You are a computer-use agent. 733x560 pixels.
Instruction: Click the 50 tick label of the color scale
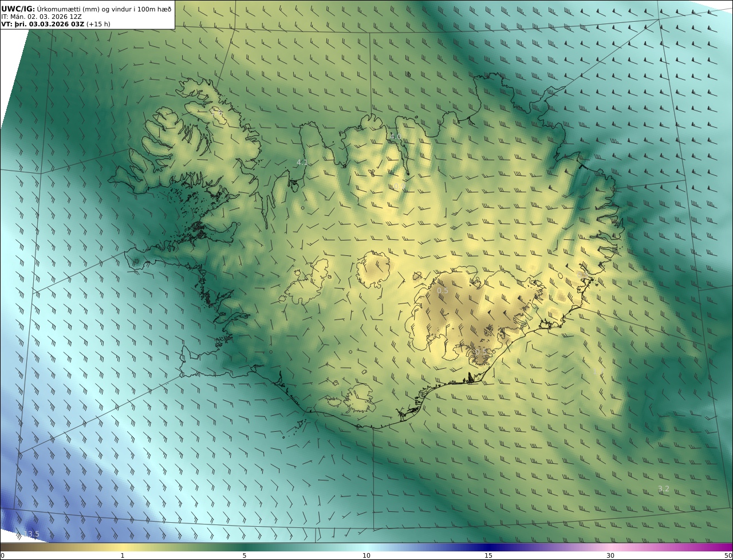click(x=728, y=555)
